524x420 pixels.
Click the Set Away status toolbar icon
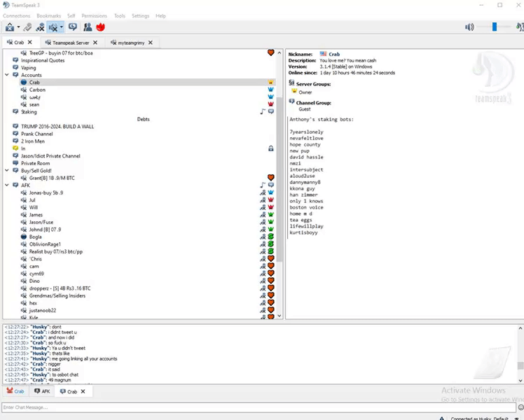pos(10,27)
